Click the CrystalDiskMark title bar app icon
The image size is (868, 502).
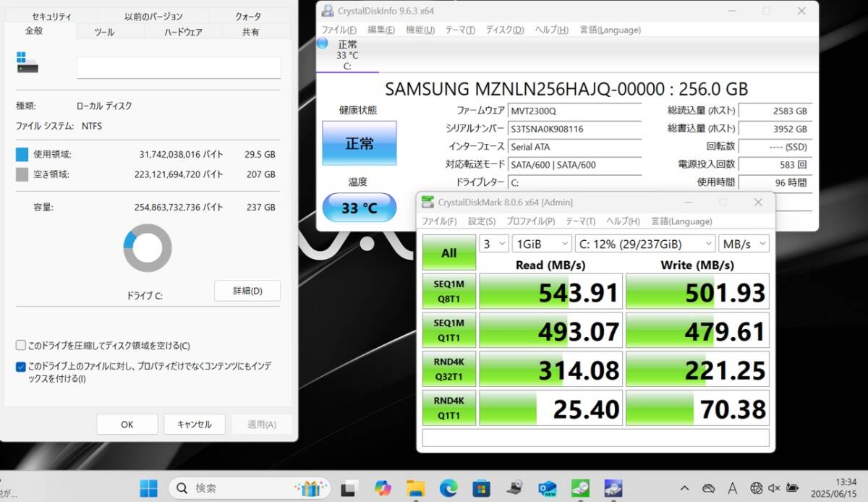pyautogui.click(x=427, y=203)
